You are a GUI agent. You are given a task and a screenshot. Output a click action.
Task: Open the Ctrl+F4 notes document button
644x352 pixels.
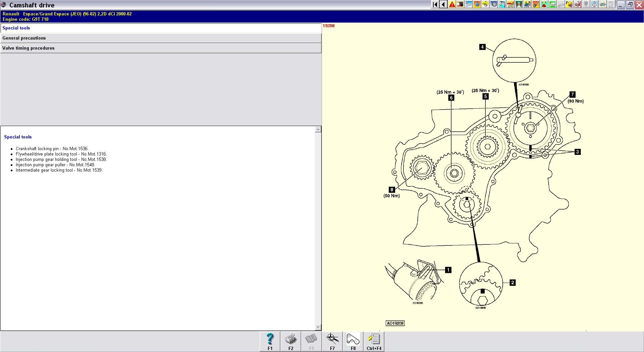point(374,341)
